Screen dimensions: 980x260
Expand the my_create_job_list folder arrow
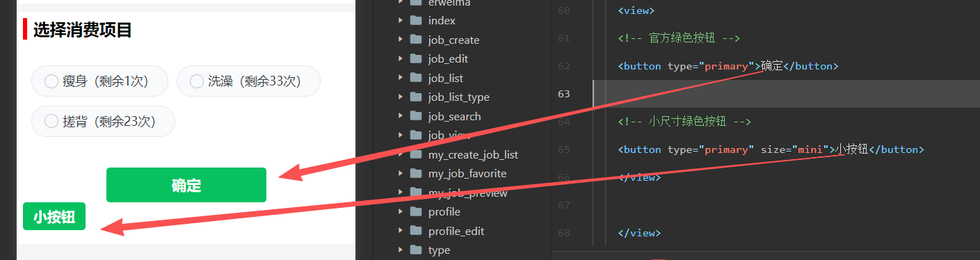[401, 154]
